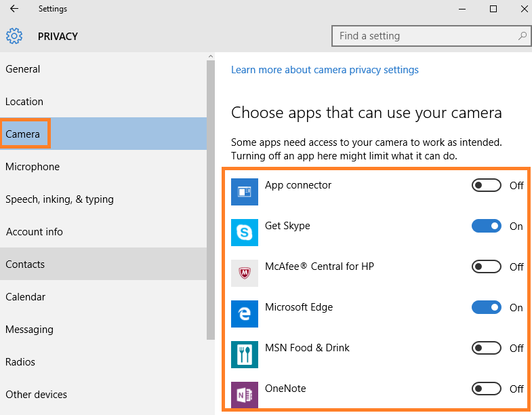Screen dimensions: 532x415
Task: Click the App connector label
Action: click(298, 185)
